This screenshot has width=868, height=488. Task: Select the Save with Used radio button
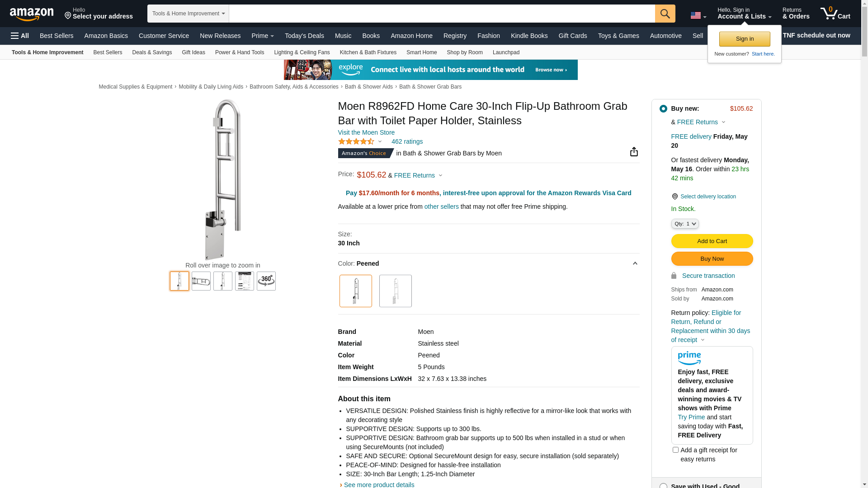663,486
